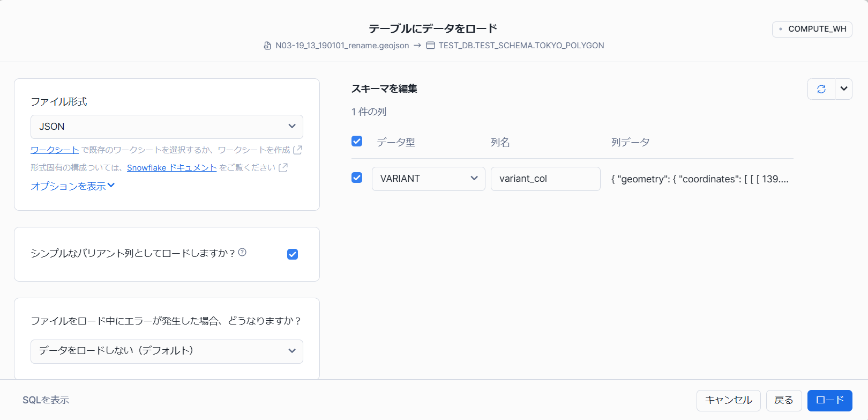This screenshot has width=868, height=420.
Task: Click the 1 件の列 column count text
Action: coord(369,112)
